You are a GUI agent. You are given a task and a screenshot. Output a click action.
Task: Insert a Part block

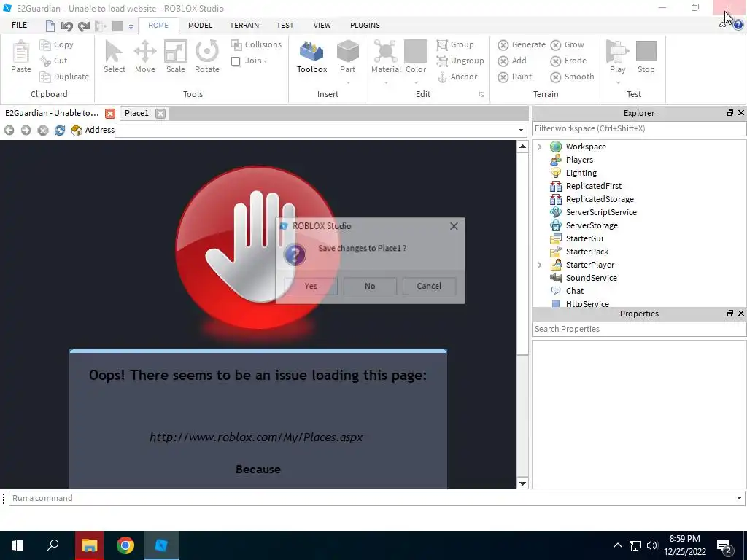click(347, 52)
